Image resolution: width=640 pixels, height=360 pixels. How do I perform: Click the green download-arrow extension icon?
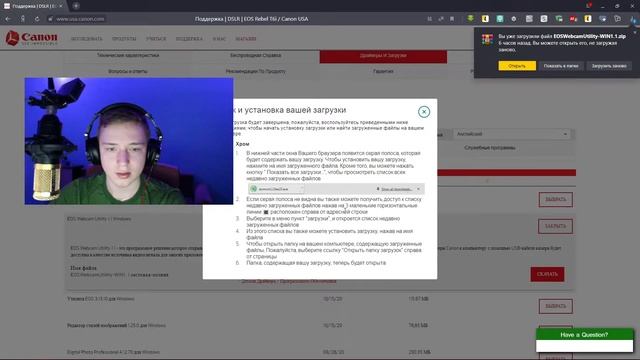[x=470, y=18]
